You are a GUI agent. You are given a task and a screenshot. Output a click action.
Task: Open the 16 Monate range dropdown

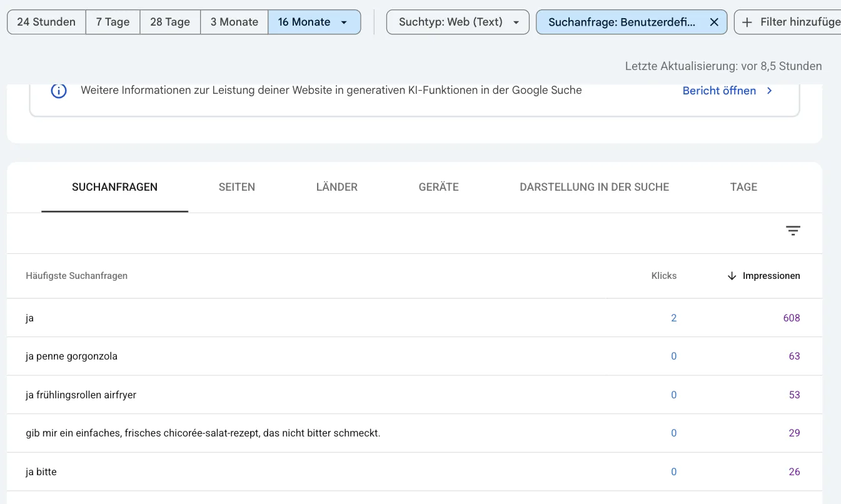[x=315, y=22]
